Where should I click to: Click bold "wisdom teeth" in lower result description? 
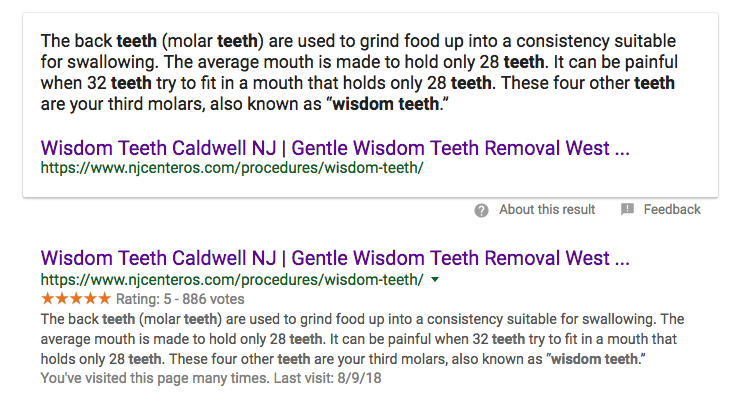tap(595, 359)
